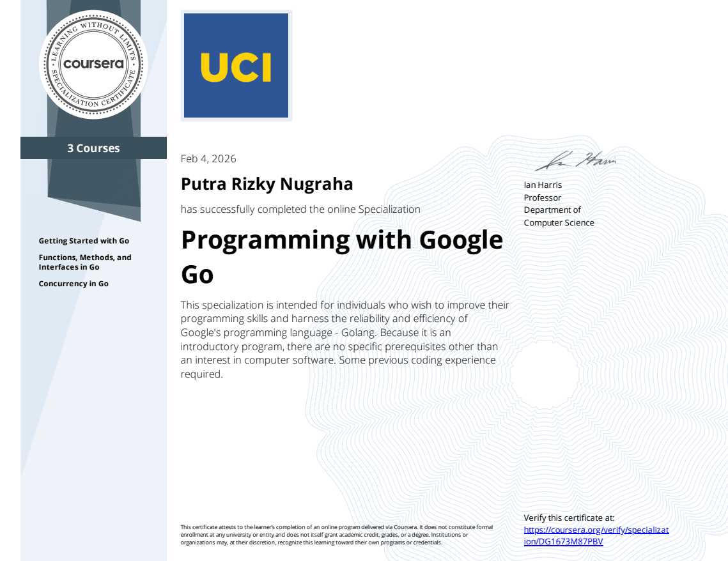Screen dimensions: 728x561
Task: Click 'Department of Computer Science' text
Action: point(559,216)
